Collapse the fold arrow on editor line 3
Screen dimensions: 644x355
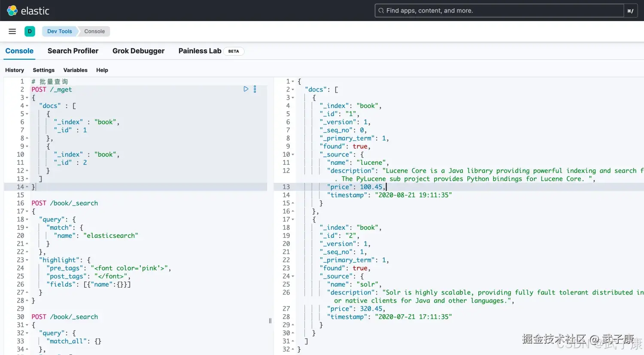pos(27,98)
